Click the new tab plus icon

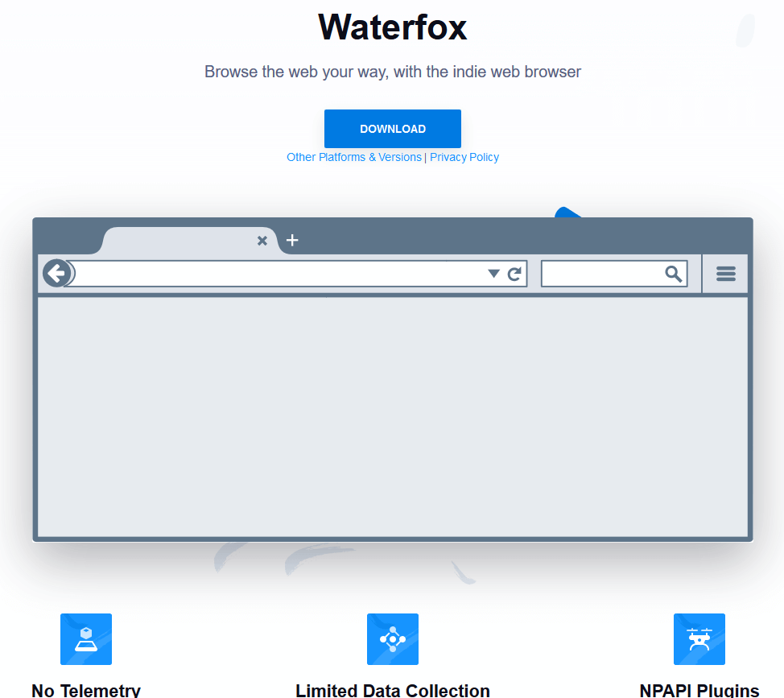292,240
